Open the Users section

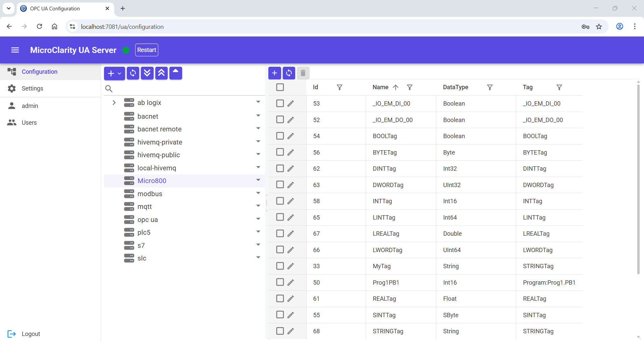[x=29, y=122]
